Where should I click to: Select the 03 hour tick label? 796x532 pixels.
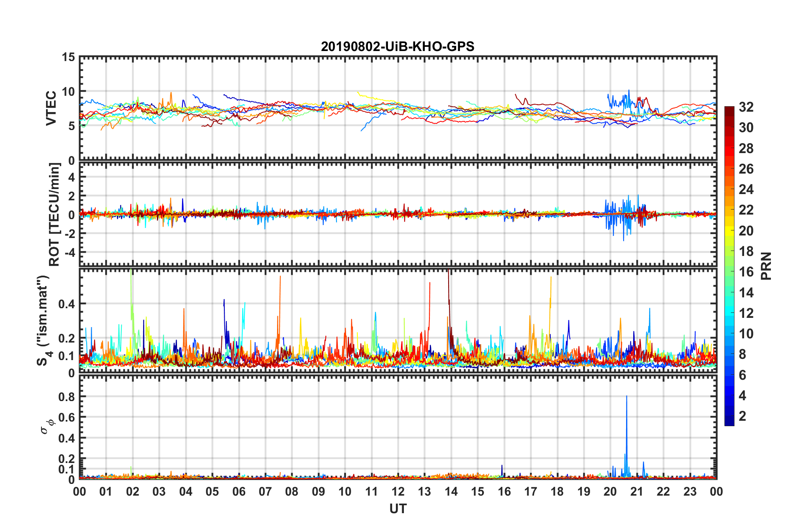(159, 491)
